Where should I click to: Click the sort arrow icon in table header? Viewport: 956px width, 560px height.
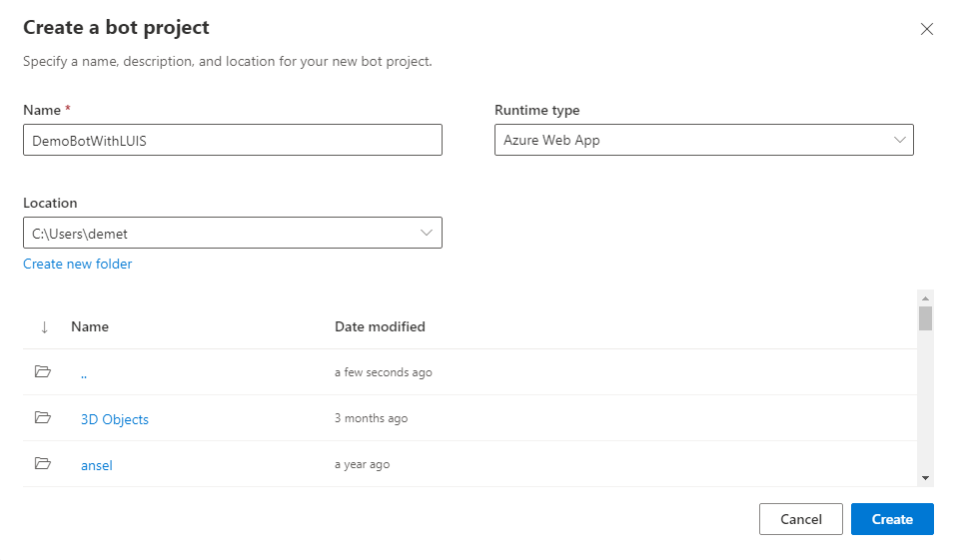tap(45, 327)
